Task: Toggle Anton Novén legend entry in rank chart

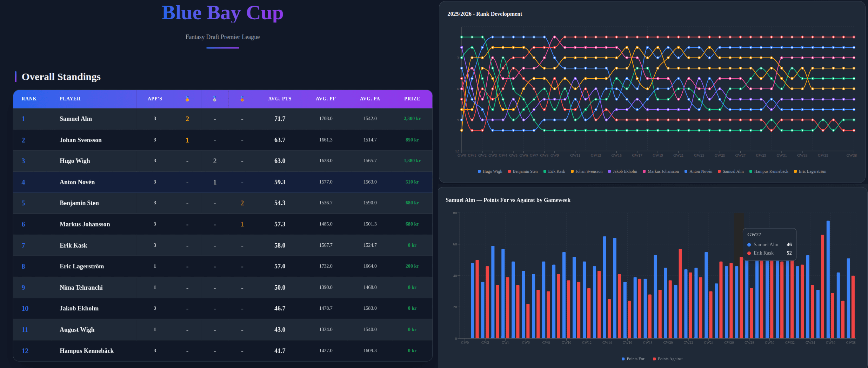Action: point(698,171)
